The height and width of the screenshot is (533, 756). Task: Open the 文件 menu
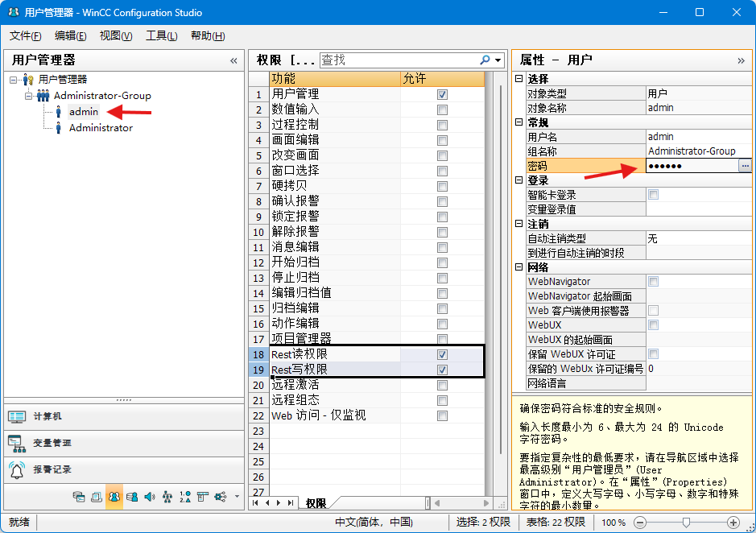(25, 35)
